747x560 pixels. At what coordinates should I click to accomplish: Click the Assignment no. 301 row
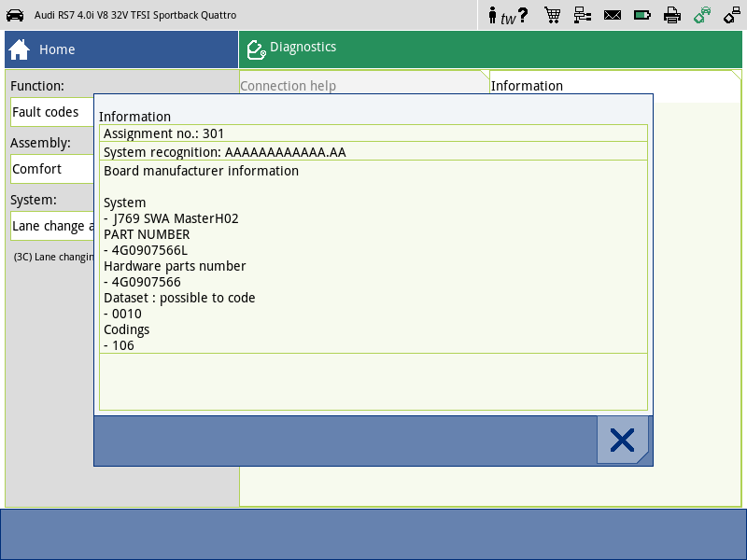pyautogui.click(x=373, y=133)
